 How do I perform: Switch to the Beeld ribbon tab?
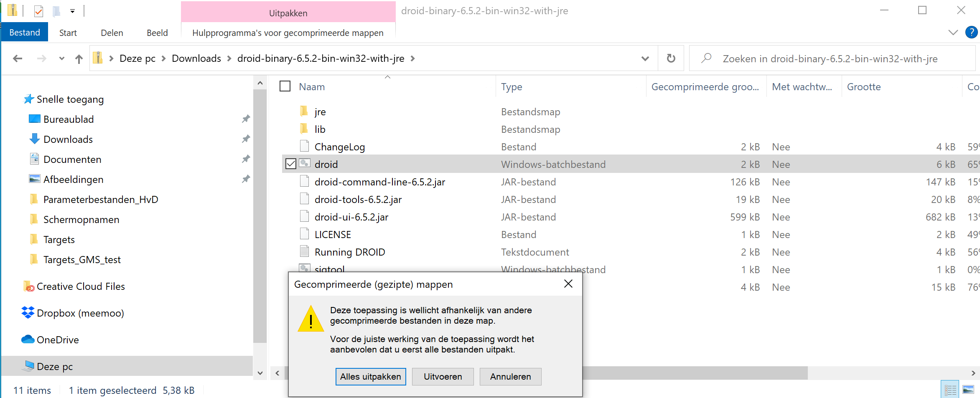click(x=157, y=33)
